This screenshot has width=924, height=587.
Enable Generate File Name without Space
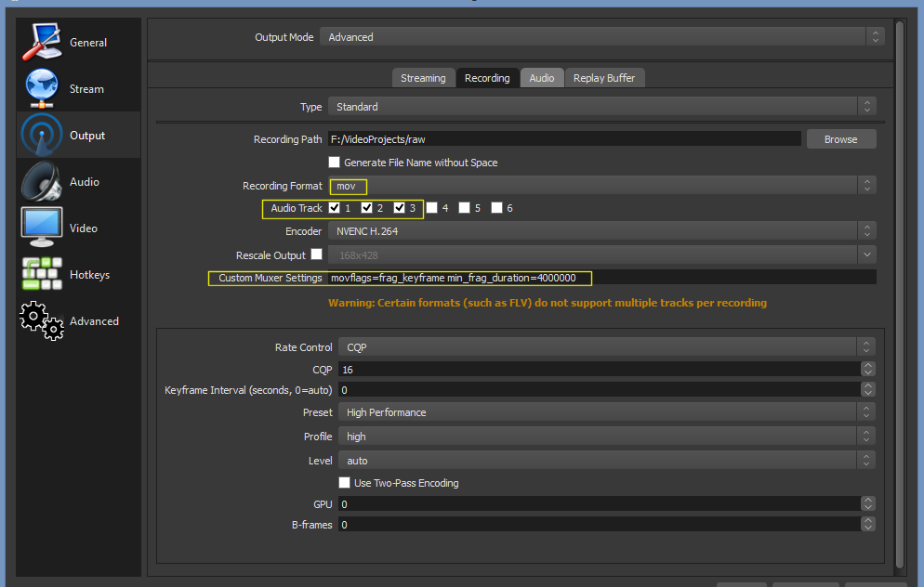point(334,162)
